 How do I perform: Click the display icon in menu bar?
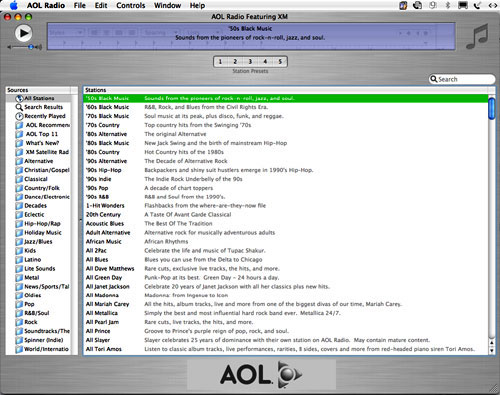pyautogui.click(x=463, y=5)
